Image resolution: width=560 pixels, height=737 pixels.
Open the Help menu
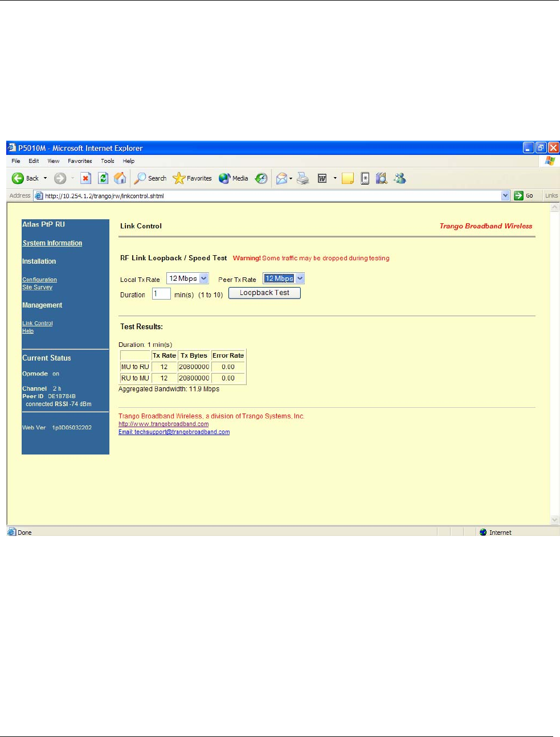129,161
